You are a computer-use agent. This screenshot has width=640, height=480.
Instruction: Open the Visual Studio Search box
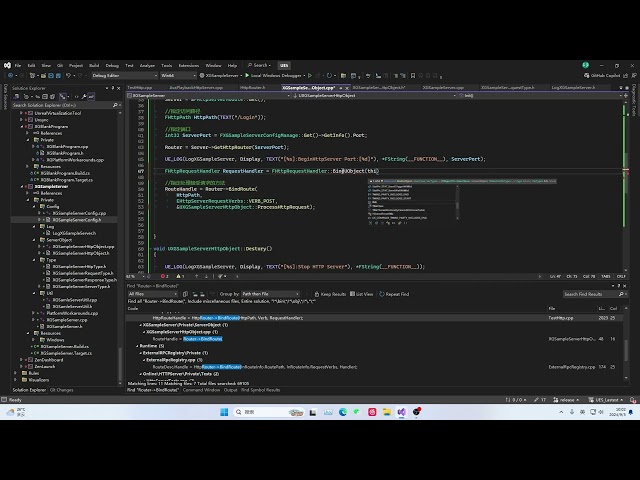(x=260, y=65)
